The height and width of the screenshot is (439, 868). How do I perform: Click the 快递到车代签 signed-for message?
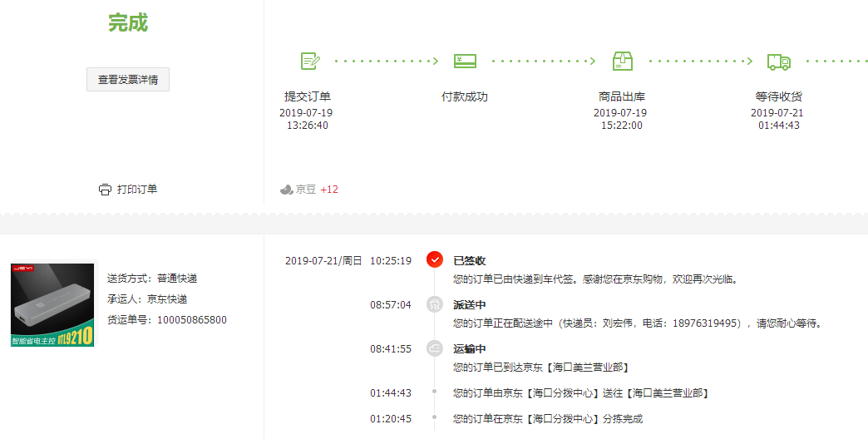595,279
